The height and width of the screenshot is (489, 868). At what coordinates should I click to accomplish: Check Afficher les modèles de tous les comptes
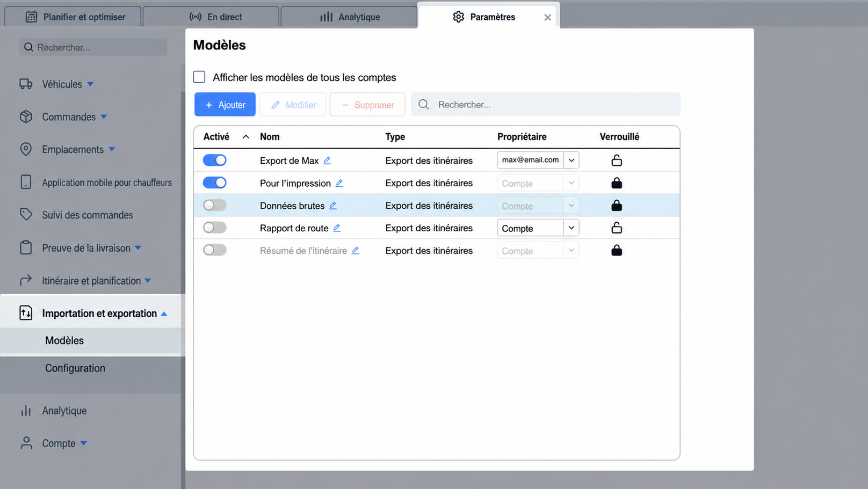click(x=199, y=77)
